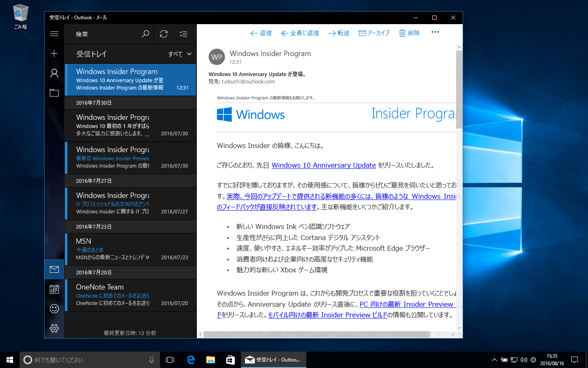Click the Cortana microphone icon
This screenshot has width=588, height=368.
(151, 360)
